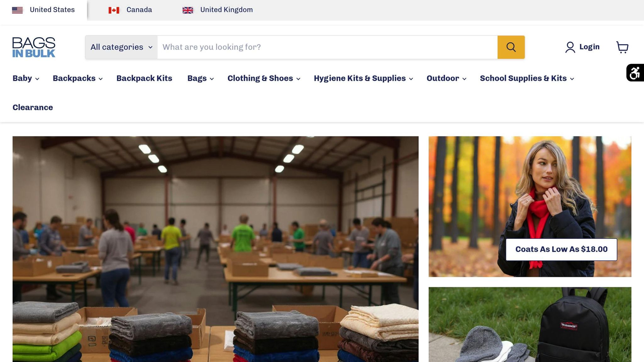This screenshot has height=362, width=644.
Task: Click Coats As Low As $18.00 button
Action: point(561,250)
